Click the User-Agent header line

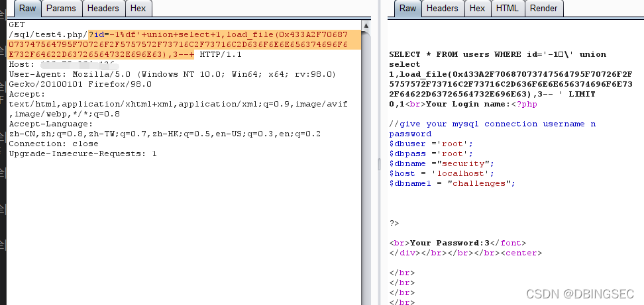click(172, 74)
